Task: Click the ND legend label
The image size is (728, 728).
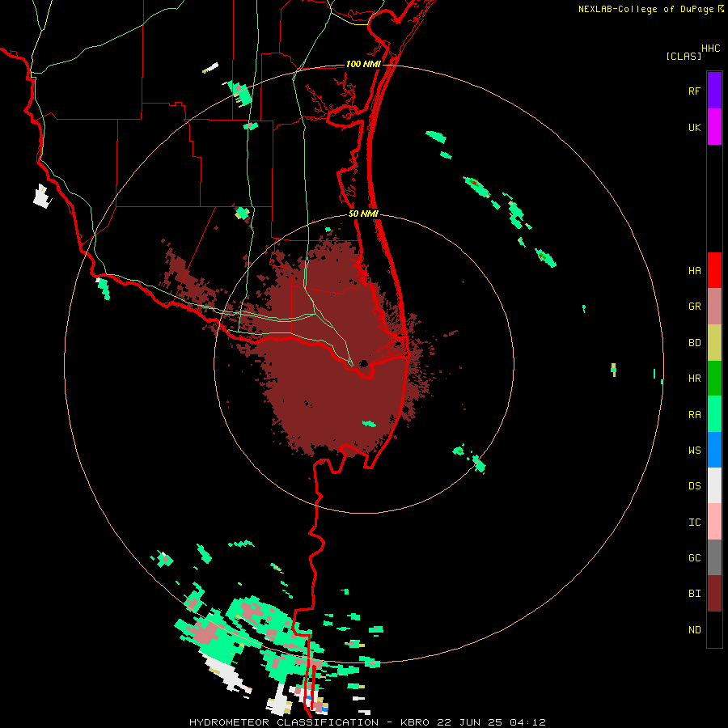Action: click(695, 630)
